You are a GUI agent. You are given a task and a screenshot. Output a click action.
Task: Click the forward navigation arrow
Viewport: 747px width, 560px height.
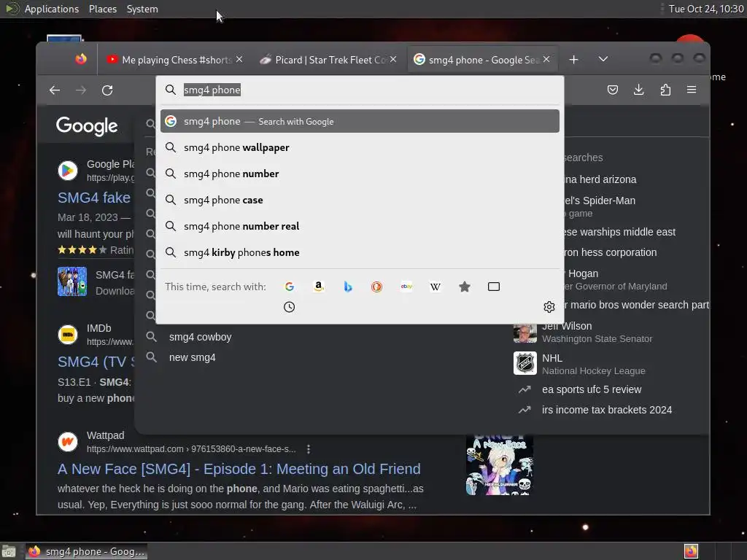click(x=81, y=90)
